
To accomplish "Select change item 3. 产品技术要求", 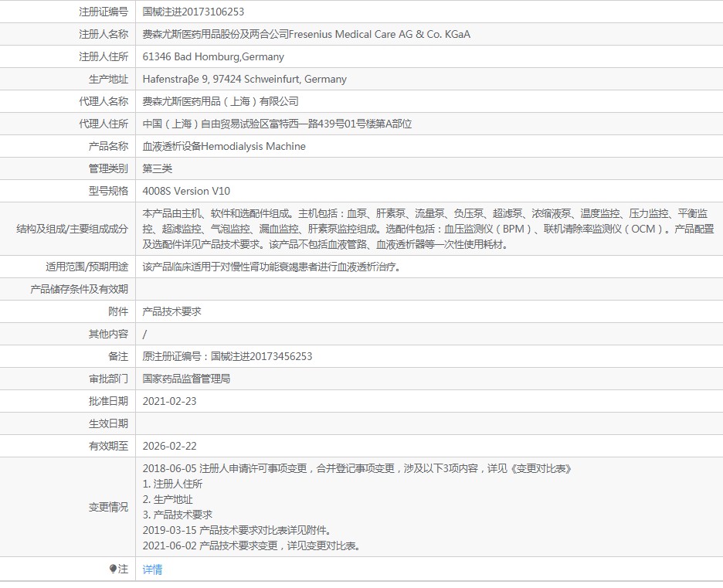I will tap(178, 515).
